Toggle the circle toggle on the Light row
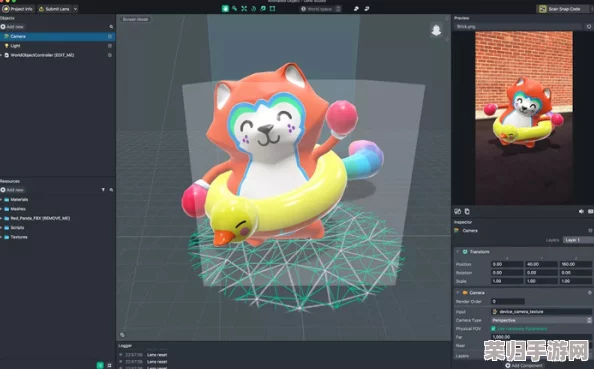This screenshot has height=369, width=594. coord(110,46)
